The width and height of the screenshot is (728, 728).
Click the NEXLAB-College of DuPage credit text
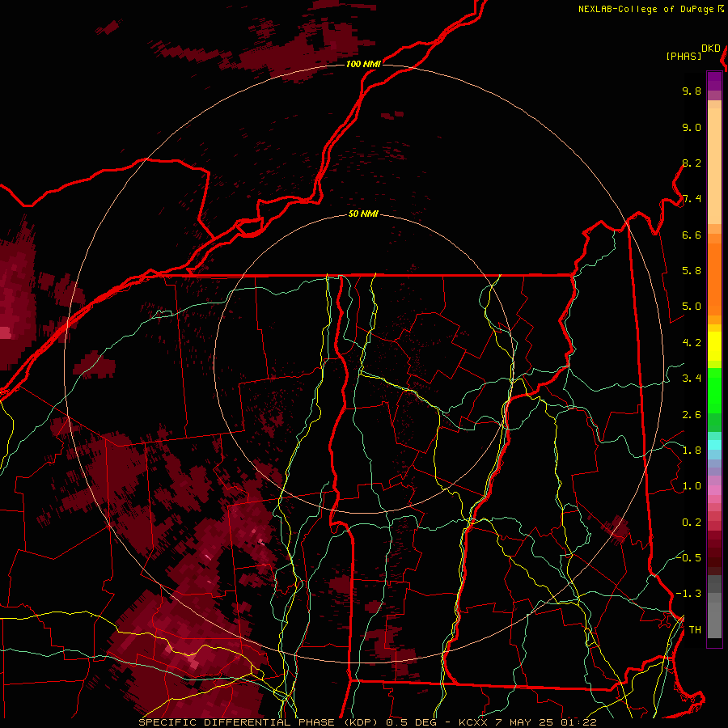(645, 9)
